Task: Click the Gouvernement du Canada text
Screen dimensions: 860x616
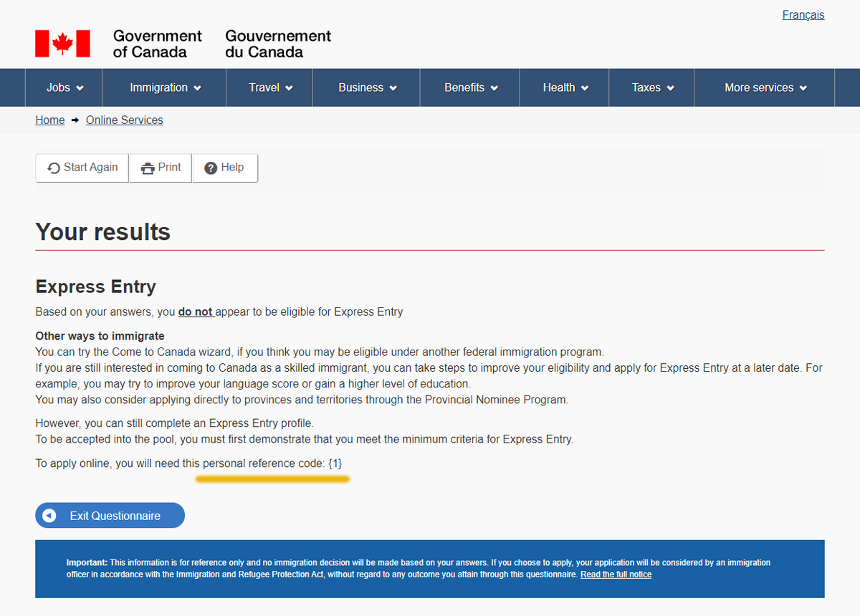Action: click(278, 44)
